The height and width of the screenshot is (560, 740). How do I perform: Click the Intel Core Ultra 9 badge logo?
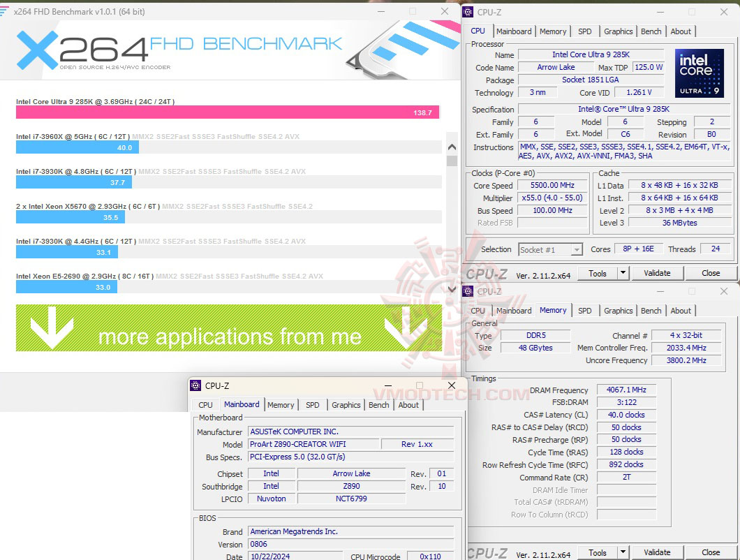pos(699,74)
